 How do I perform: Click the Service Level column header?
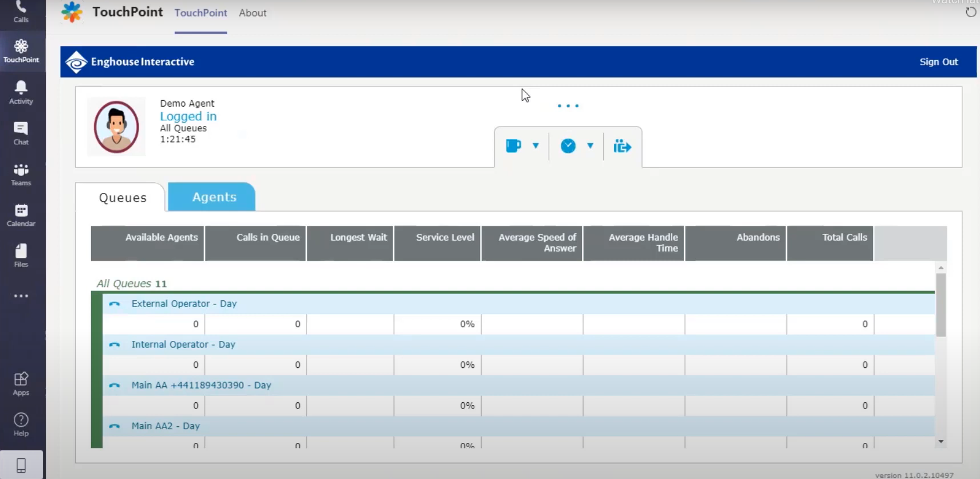click(x=437, y=243)
